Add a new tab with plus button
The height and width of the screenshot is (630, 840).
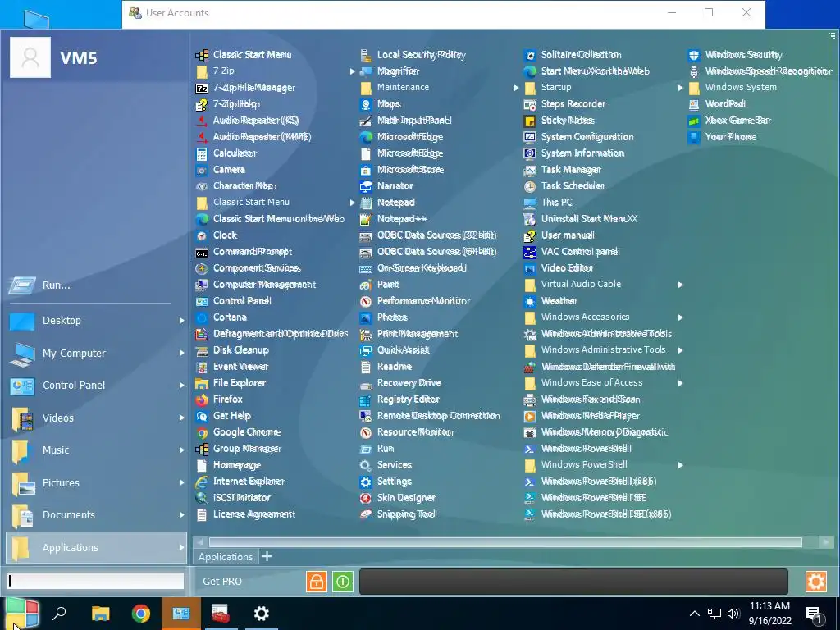[267, 557]
